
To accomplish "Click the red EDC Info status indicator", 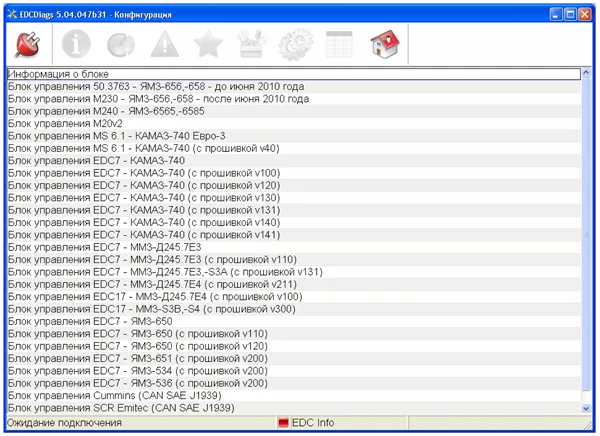I will [x=283, y=423].
